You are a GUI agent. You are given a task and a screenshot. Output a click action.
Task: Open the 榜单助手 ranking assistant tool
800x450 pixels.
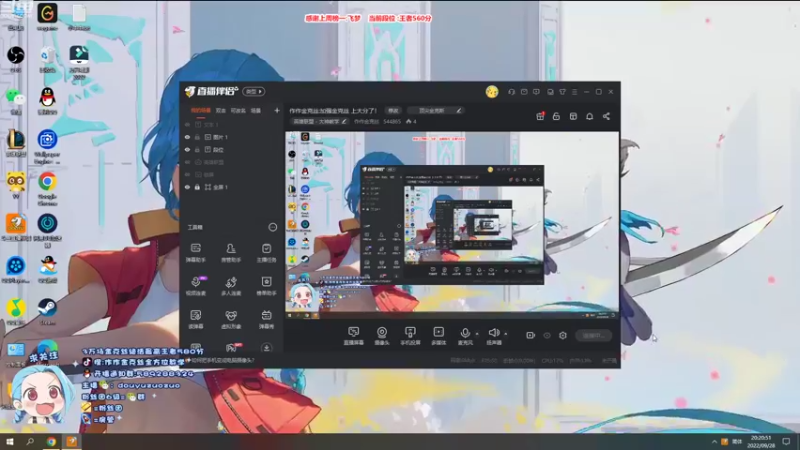coord(266,286)
